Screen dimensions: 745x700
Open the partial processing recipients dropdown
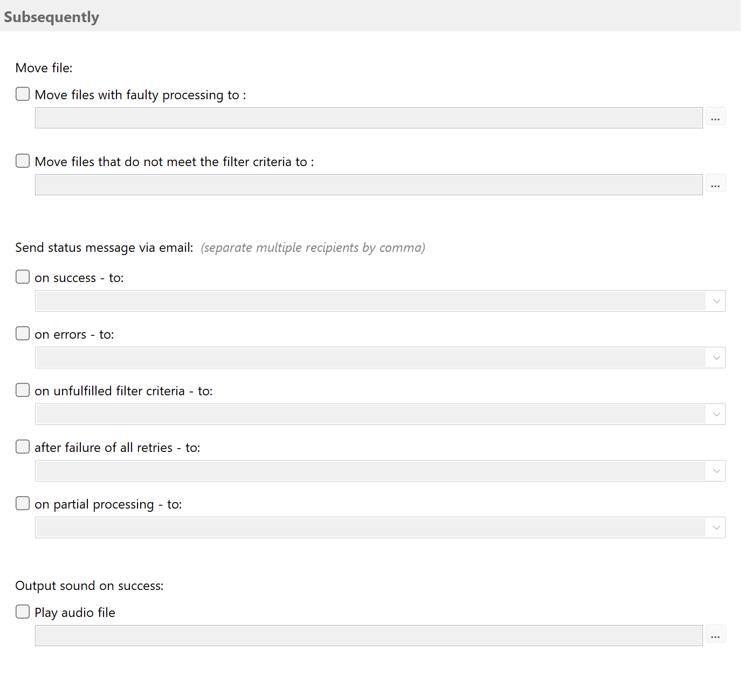coord(716,527)
